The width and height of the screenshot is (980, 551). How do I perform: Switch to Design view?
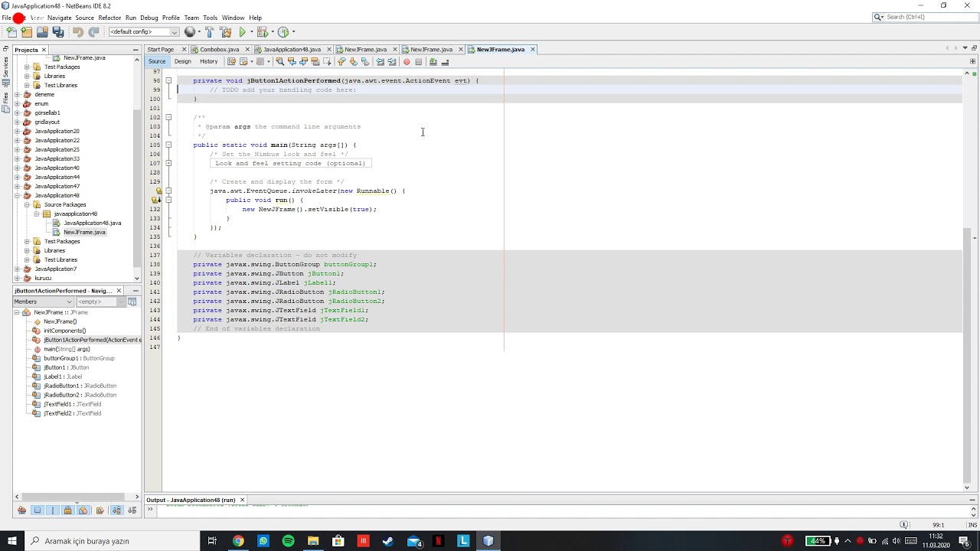pyautogui.click(x=182, y=62)
